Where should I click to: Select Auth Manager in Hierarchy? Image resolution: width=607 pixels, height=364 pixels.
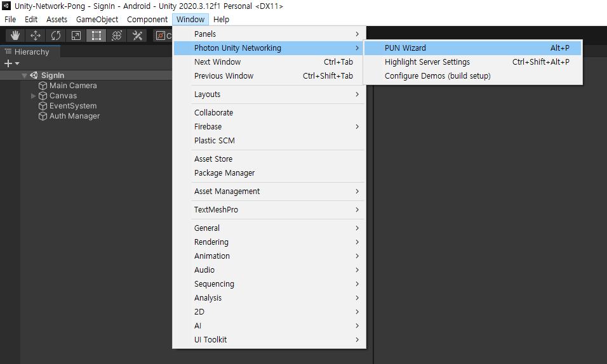[x=74, y=116]
